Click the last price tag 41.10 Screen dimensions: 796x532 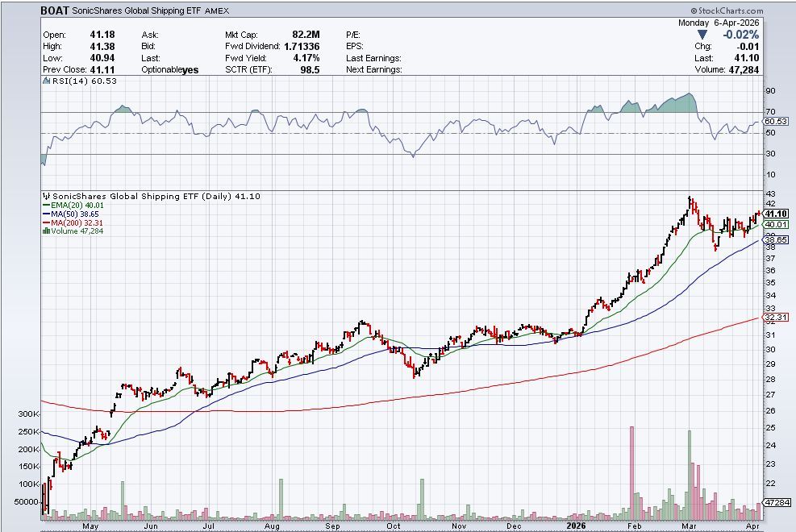click(x=776, y=214)
